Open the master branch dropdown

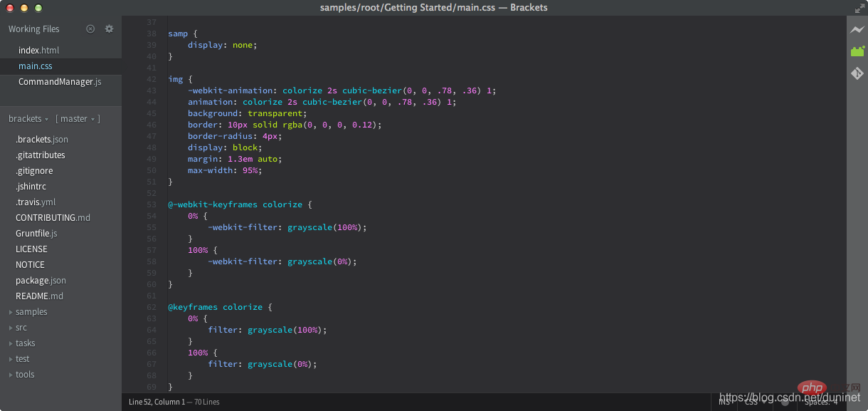coord(78,119)
